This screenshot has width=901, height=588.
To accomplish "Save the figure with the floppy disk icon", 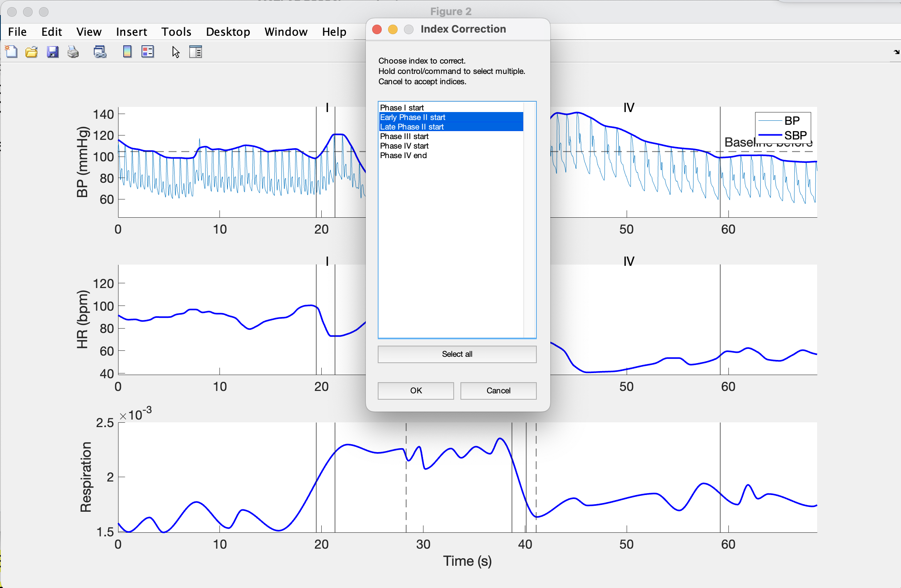I will tap(52, 52).
